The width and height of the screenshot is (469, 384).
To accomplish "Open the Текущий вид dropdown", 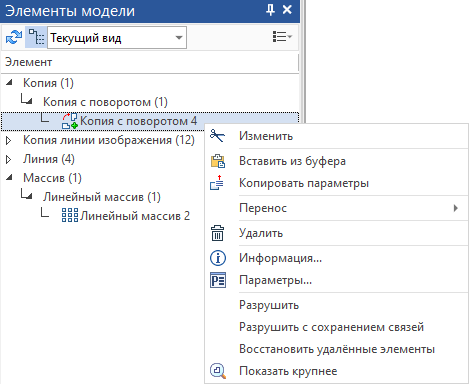I will pyautogui.click(x=117, y=38).
